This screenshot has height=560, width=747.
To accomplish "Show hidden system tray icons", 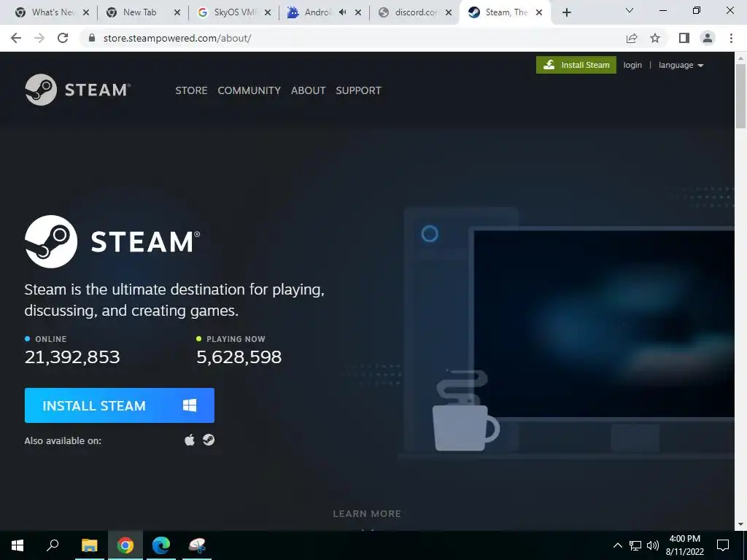I will [x=617, y=545].
